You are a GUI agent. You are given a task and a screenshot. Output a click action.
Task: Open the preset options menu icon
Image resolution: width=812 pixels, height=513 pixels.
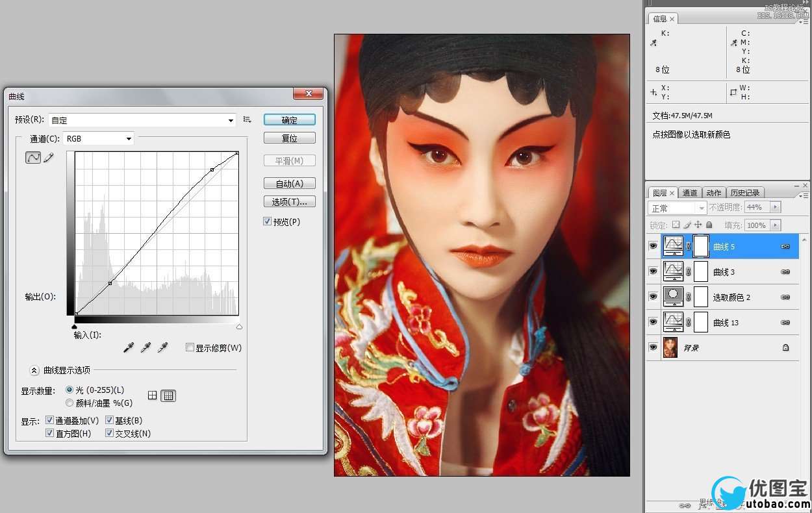coord(247,119)
